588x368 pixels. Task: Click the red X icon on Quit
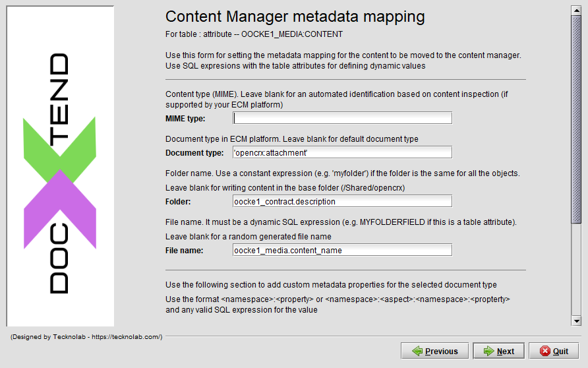tap(545, 351)
